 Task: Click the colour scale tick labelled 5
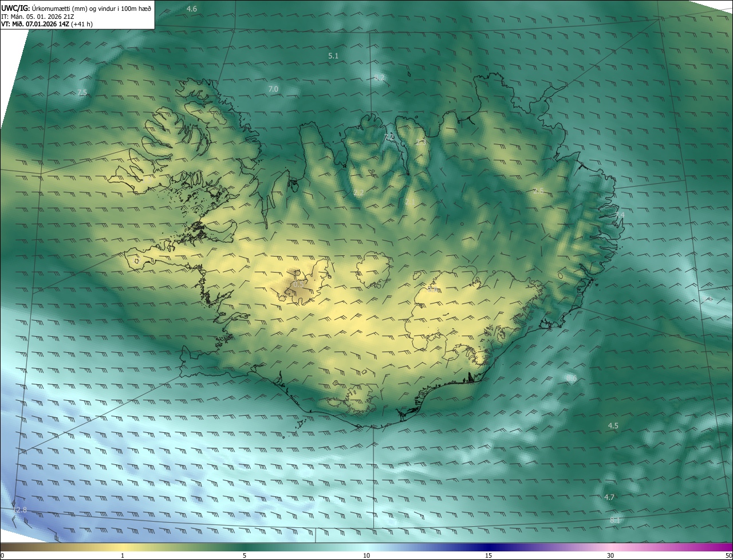pos(245,555)
